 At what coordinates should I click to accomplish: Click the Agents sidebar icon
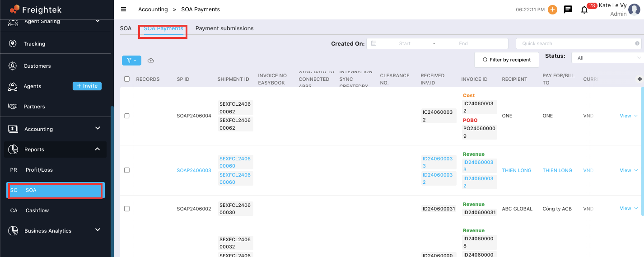click(13, 86)
